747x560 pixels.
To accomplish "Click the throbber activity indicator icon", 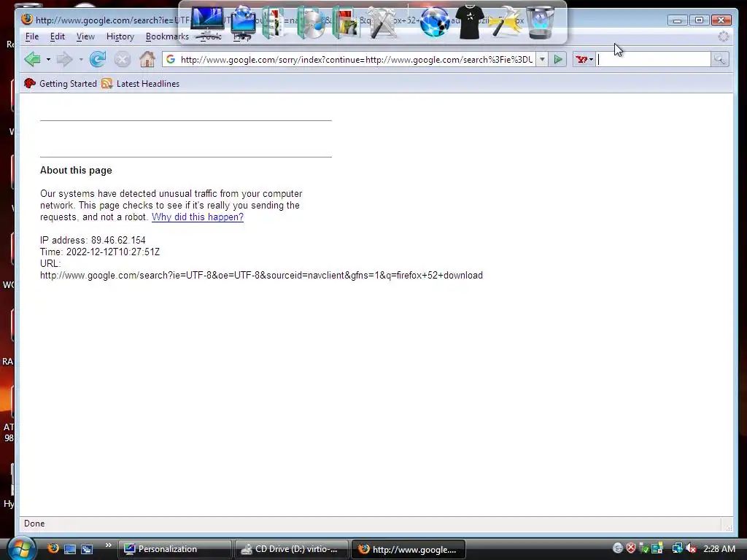I will click(723, 36).
